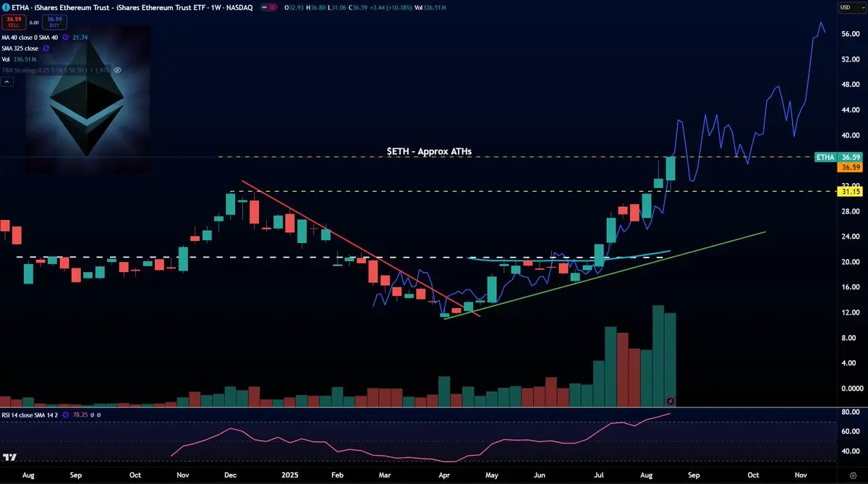This screenshot has width=868, height=484.
Task: Select the '$ETH - Approx ATHs' text annotation
Action: [x=430, y=151]
